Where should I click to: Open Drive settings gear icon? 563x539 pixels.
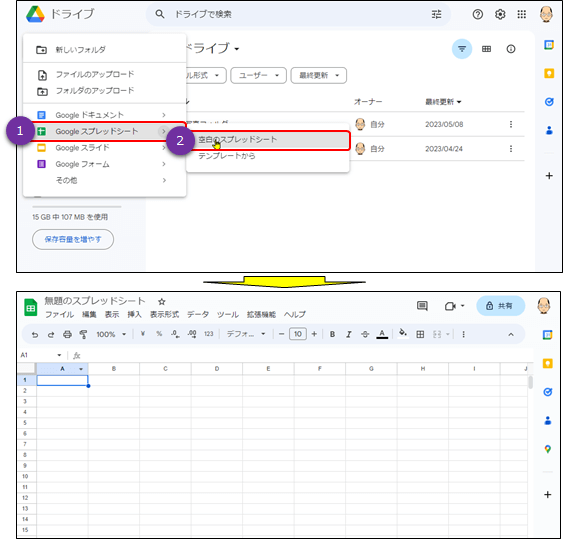click(500, 14)
